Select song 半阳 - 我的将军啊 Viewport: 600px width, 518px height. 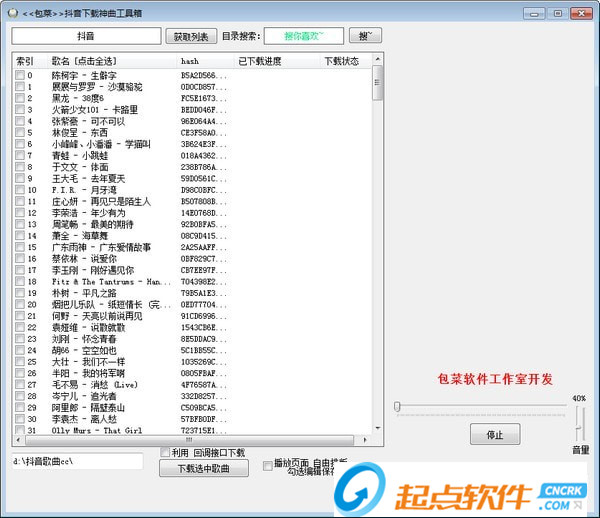[88, 373]
